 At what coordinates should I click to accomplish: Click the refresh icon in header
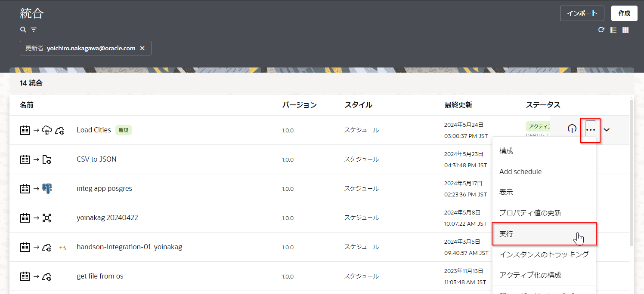(x=601, y=30)
